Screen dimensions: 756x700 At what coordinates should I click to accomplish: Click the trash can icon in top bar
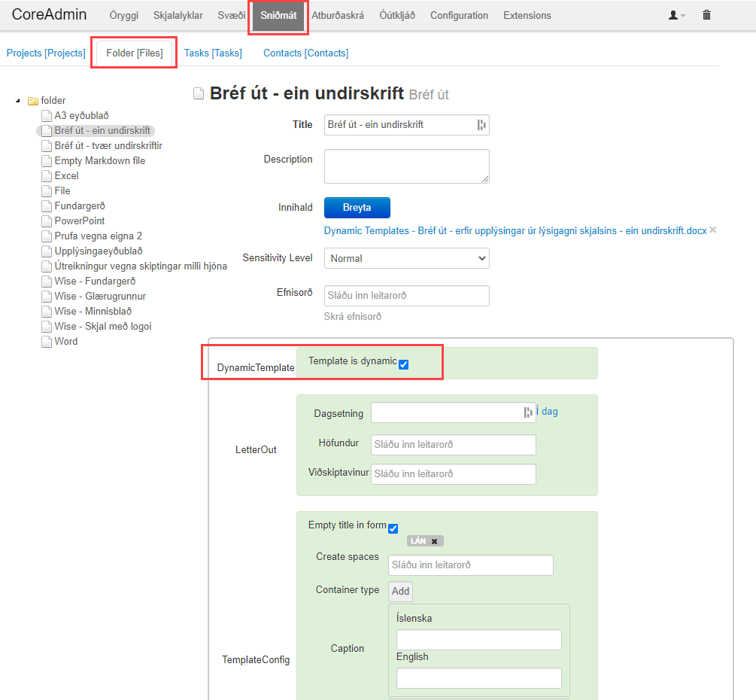[706, 15]
